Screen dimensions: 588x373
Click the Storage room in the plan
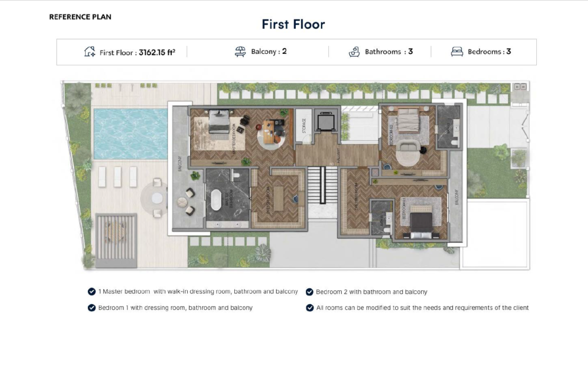click(304, 126)
